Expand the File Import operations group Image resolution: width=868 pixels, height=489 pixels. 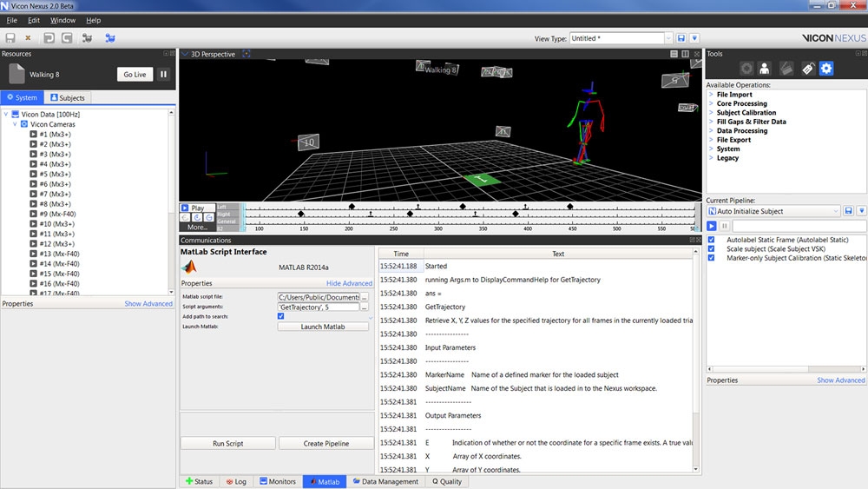(x=711, y=95)
